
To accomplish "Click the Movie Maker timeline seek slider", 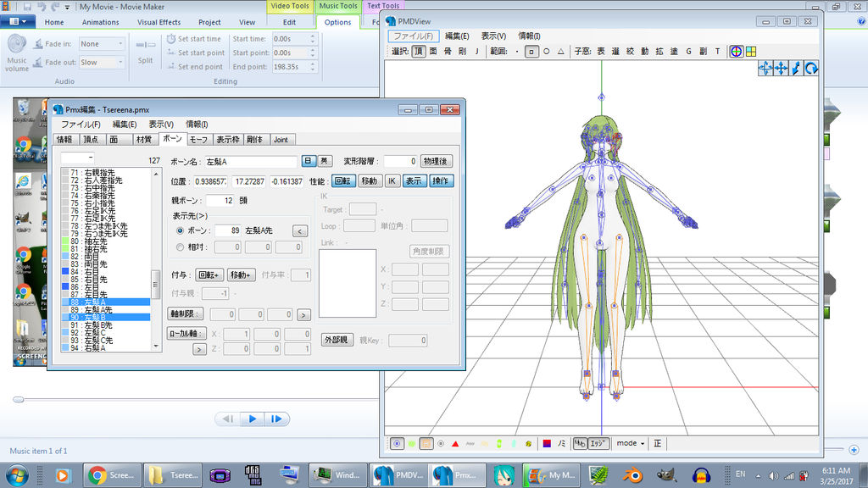I will point(17,398).
